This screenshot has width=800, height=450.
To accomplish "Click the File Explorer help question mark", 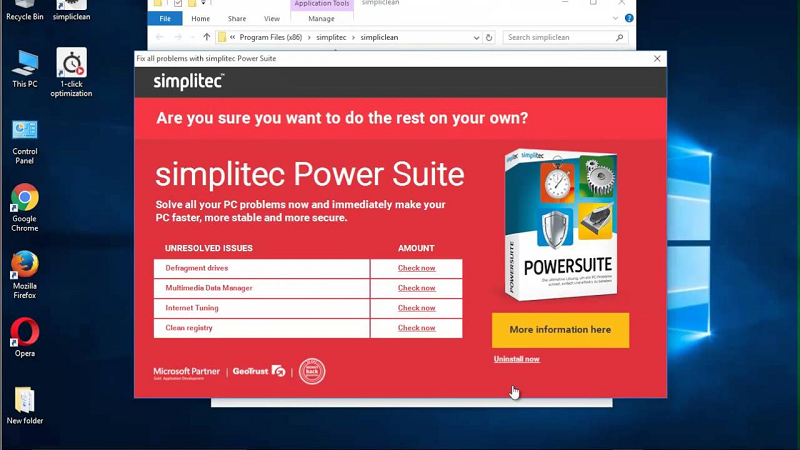I will pos(629,18).
